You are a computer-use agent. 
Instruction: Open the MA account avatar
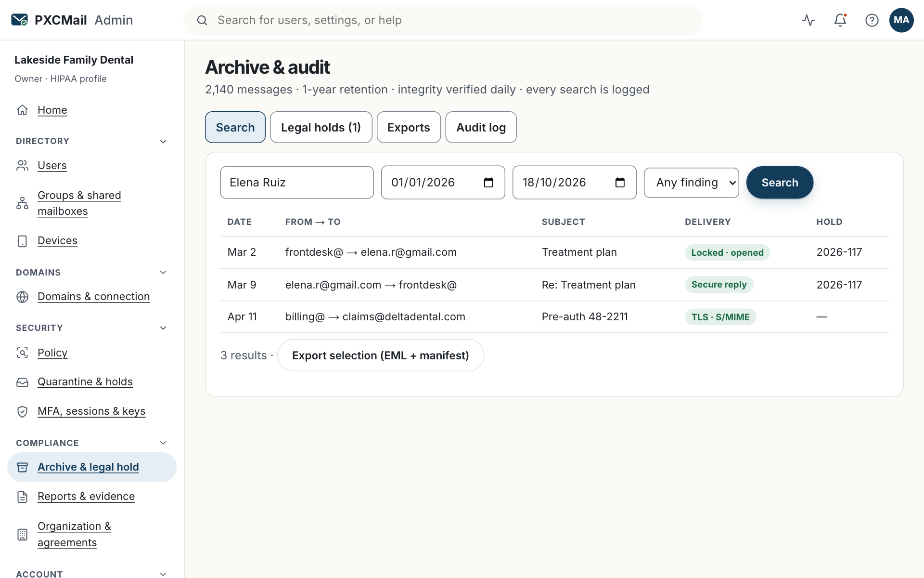pyautogui.click(x=901, y=20)
